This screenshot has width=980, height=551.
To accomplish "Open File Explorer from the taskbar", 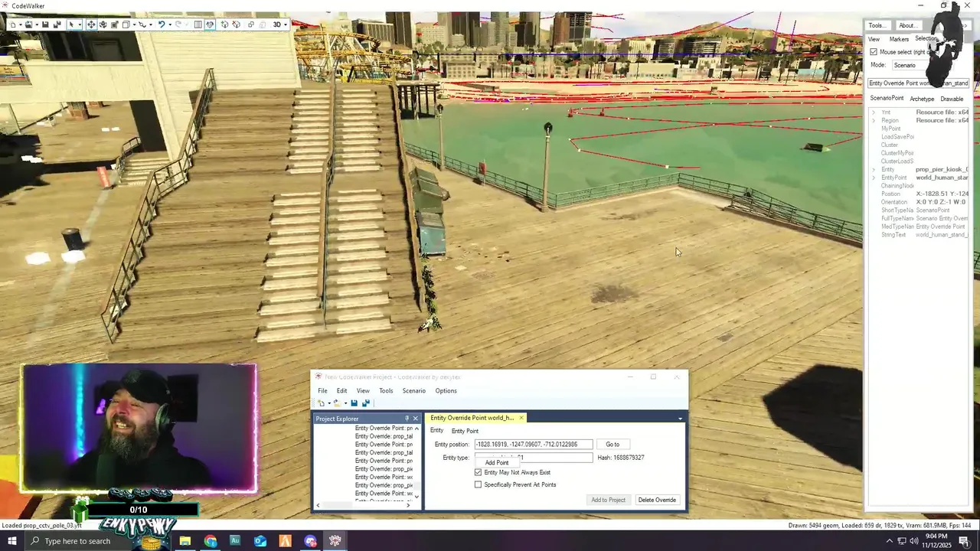I will point(185,541).
